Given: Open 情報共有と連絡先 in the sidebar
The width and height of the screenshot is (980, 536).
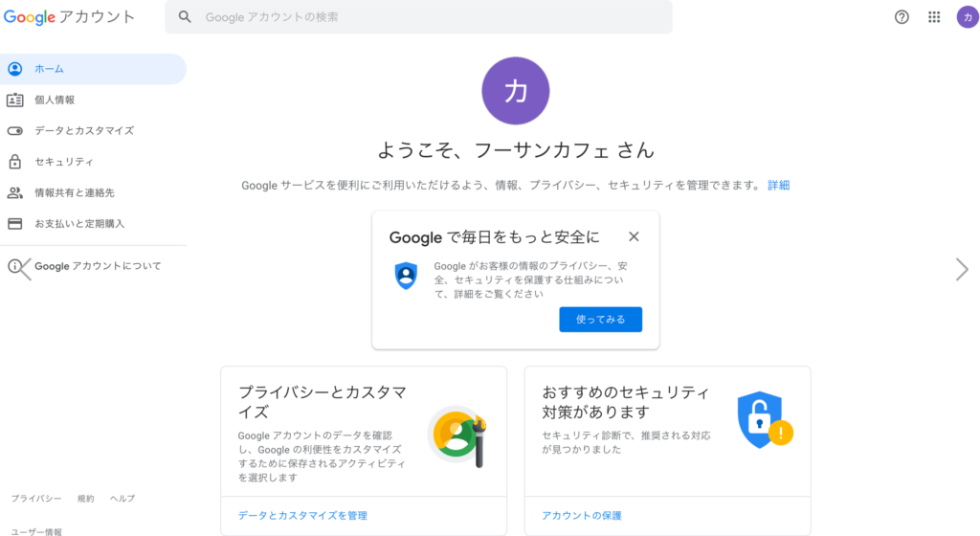Looking at the screenshot, I should [75, 192].
